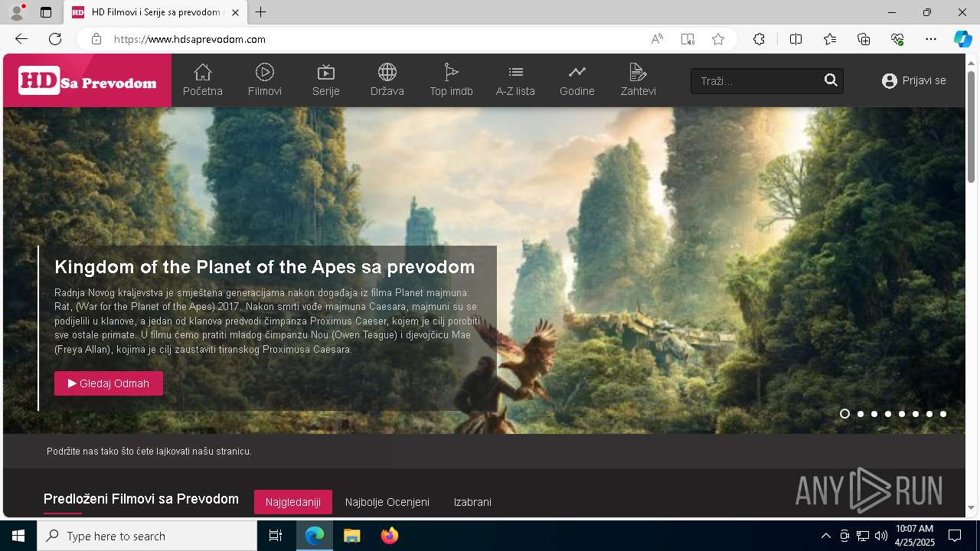Image resolution: width=980 pixels, height=551 pixels.
Task: Click the Gledaj Odmah button
Action: point(109,383)
